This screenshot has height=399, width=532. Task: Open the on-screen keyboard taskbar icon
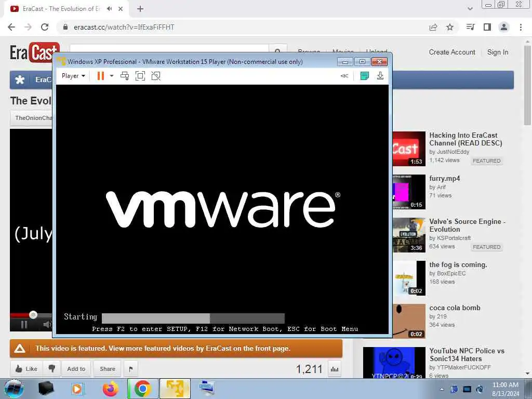(x=207, y=389)
